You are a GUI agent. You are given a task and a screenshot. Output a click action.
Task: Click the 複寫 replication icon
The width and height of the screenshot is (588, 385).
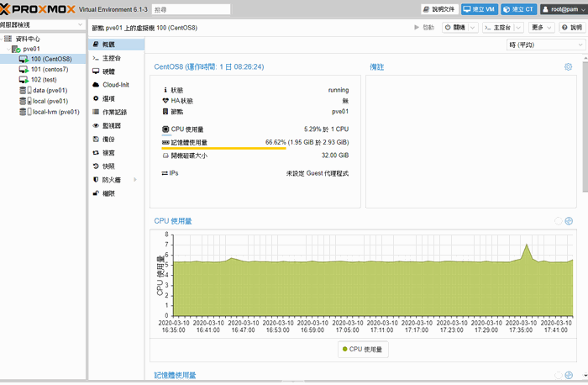coord(96,153)
